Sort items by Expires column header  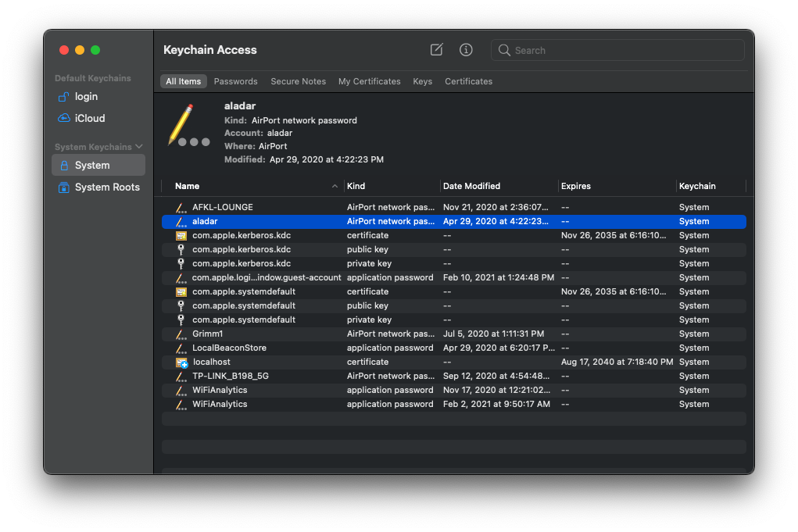coord(576,186)
